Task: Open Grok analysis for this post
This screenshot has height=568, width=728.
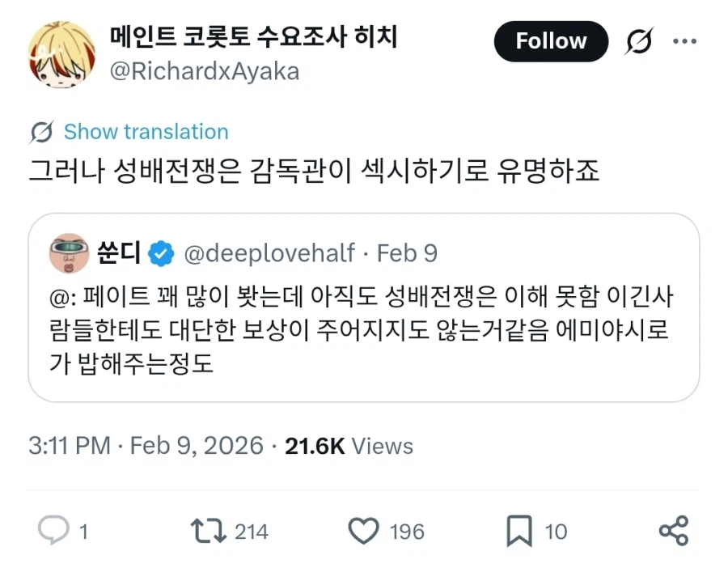Action: (x=640, y=40)
